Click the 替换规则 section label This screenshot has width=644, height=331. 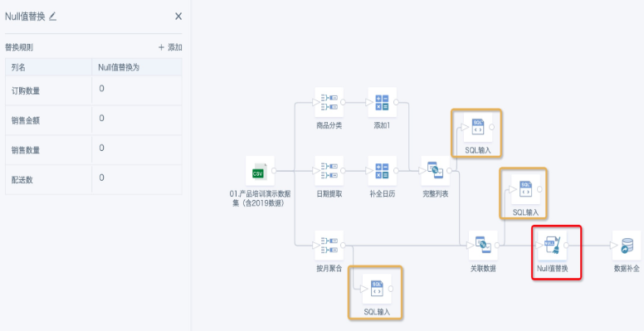(19, 47)
